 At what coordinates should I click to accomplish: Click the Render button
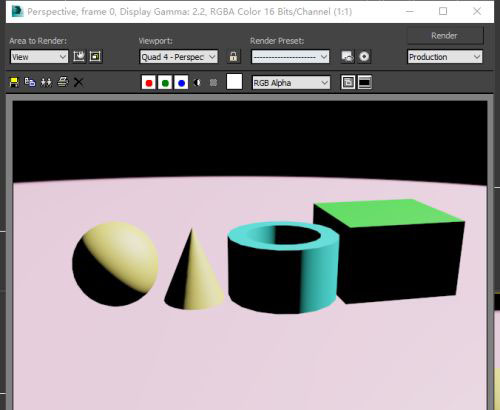pyautogui.click(x=445, y=36)
